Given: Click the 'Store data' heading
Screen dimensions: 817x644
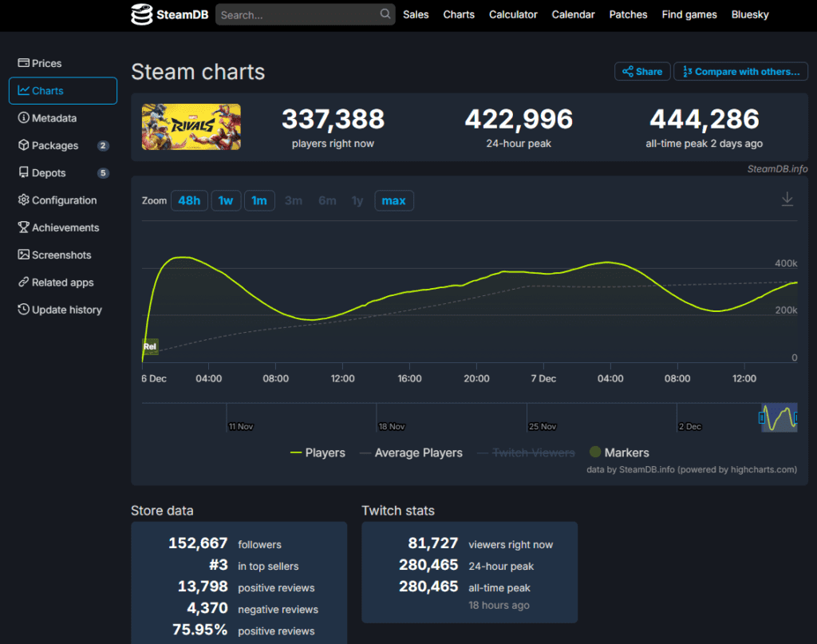Looking at the screenshot, I should click(162, 511).
